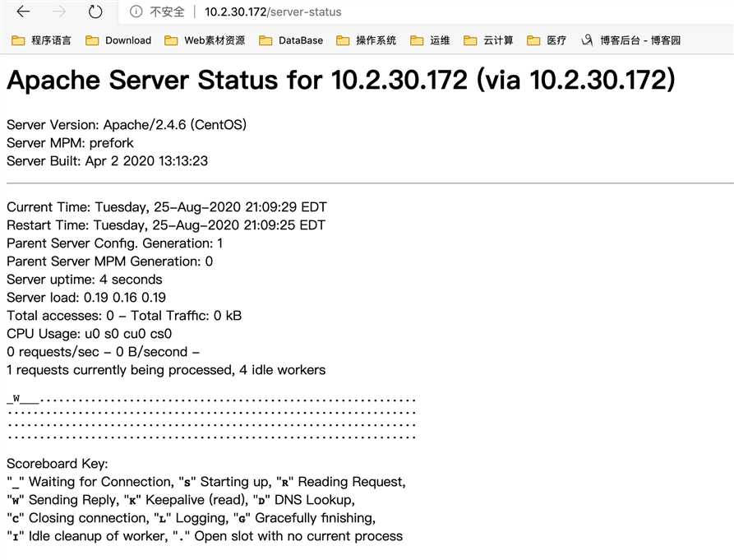
Task: Click the Restart Time line
Action: [x=166, y=225]
